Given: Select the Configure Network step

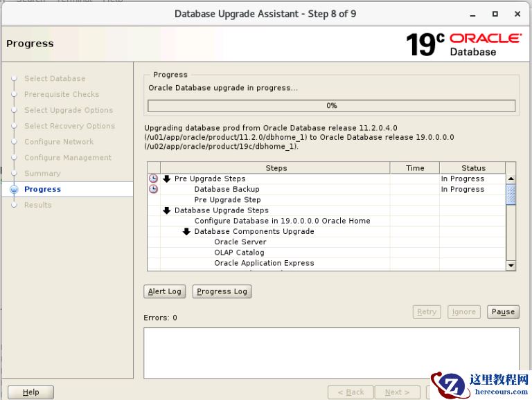Looking at the screenshot, I should (59, 142).
